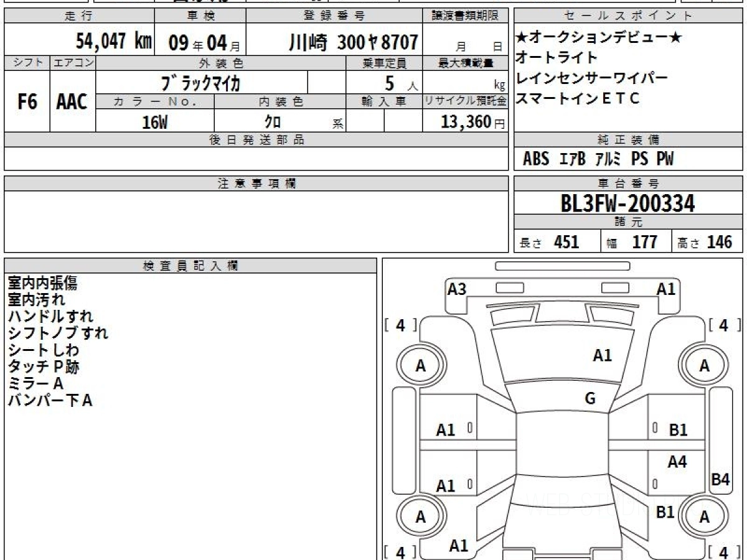The height and width of the screenshot is (560, 747).
Task: Select inspector note 室内汚れ
Action: click(36, 300)
